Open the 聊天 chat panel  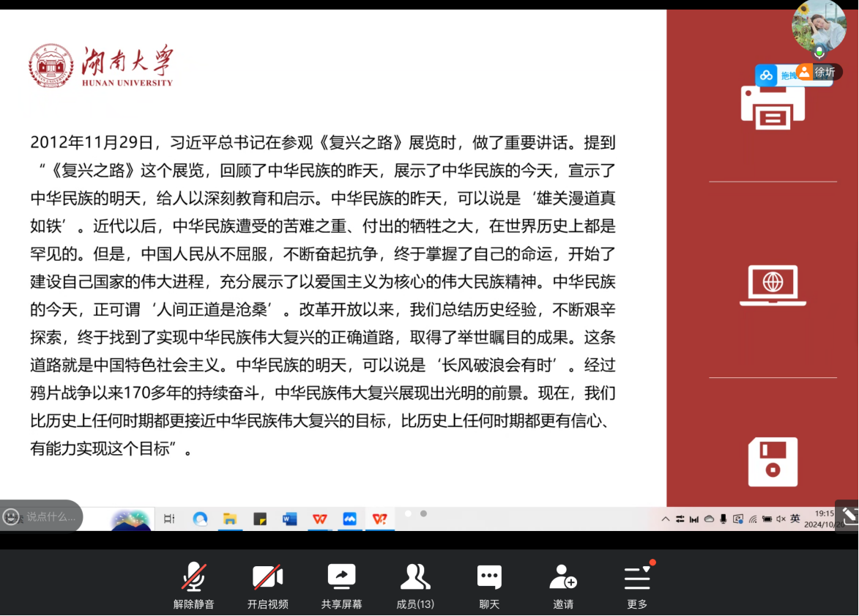coord(489,585)
